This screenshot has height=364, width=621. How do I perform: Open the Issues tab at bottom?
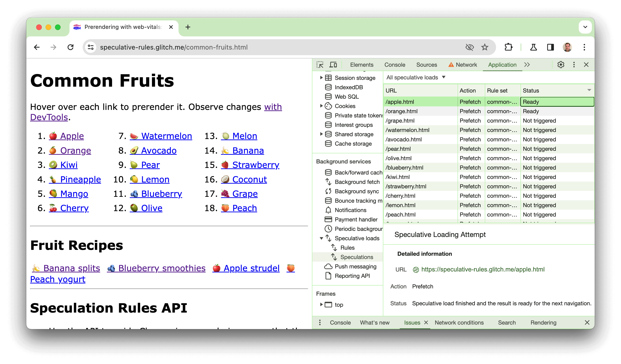click(412, 323)
